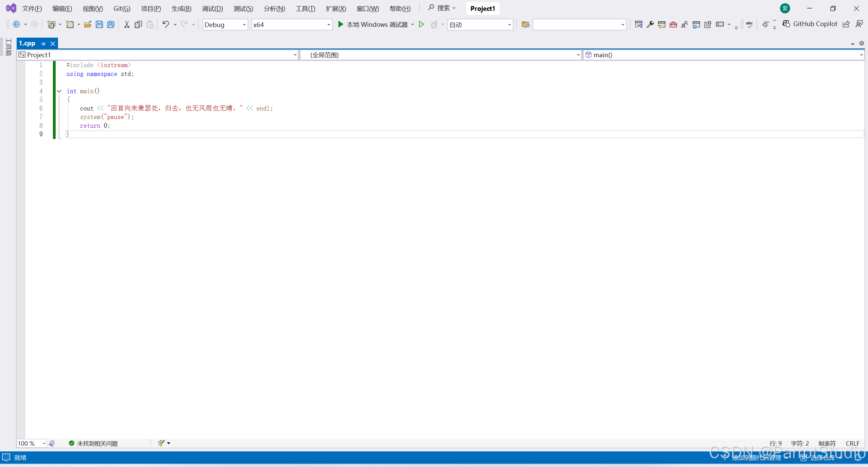This screenshot has width=868, height=467.
Task: Open the command window icon
Action: coord(720,24)
